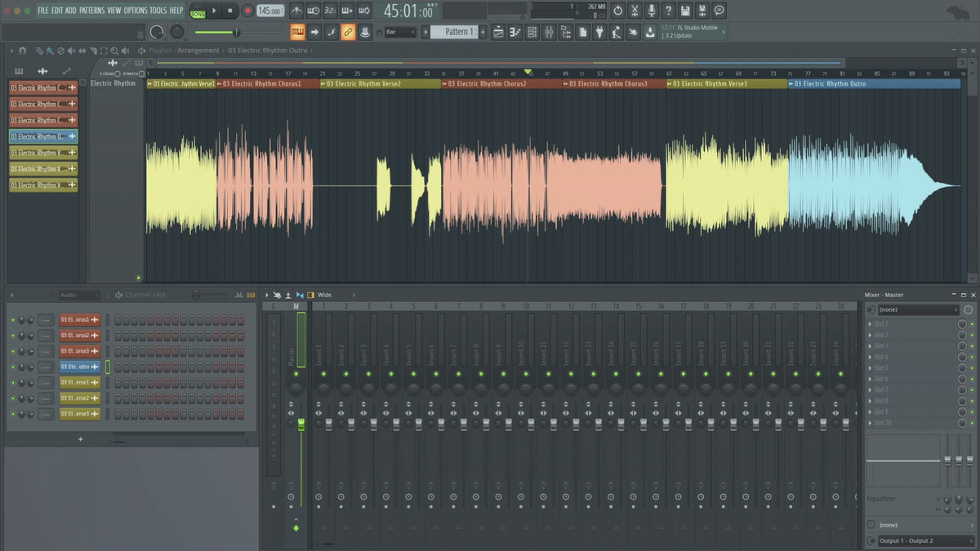Open the OPTIONS menu
Image resolution: width=980 pixels, height=551 pixels.
(x=135, y=11)
